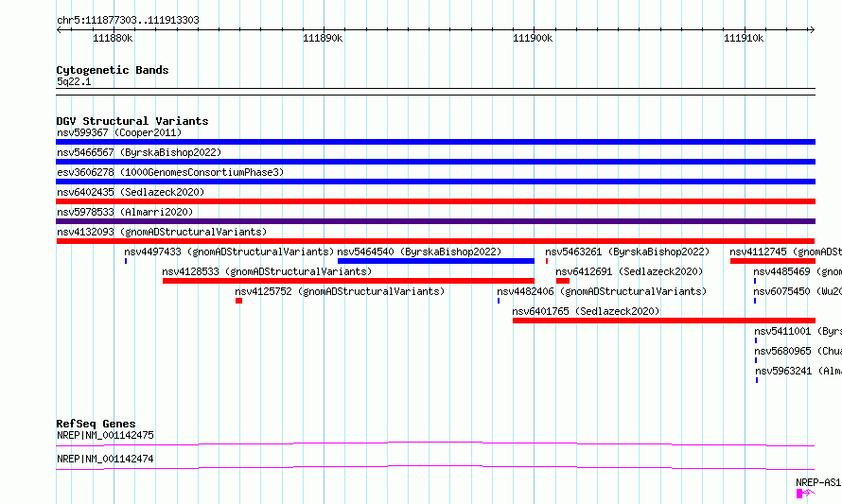Image resolution: width=842 pixels, height=504 pixels.
Task: Click the NREP-AS1 gene glyph
Action: (x=805, y=494)
